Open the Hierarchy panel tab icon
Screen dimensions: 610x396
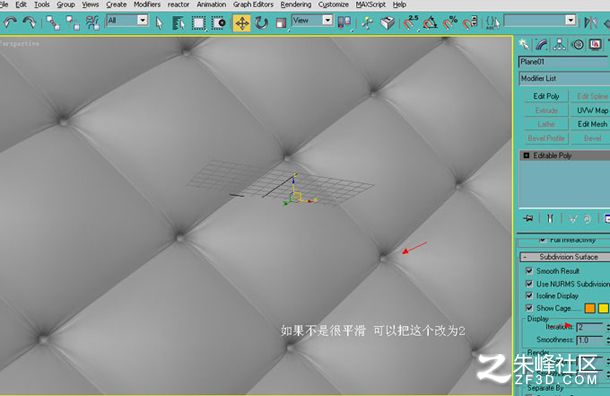(559, 44)
